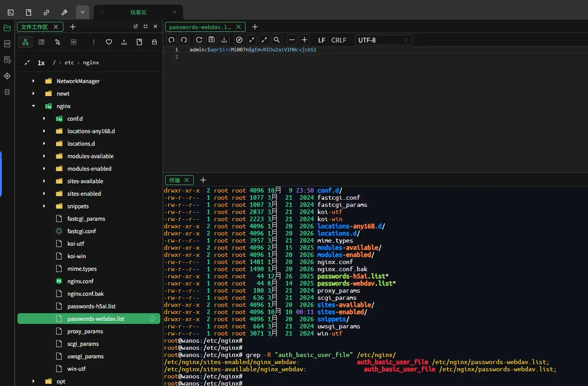Image resolution: width=588 pixels, height=386 pixels.
Task: Click the save icon in editor toolbar
Action: pos(212,40)
